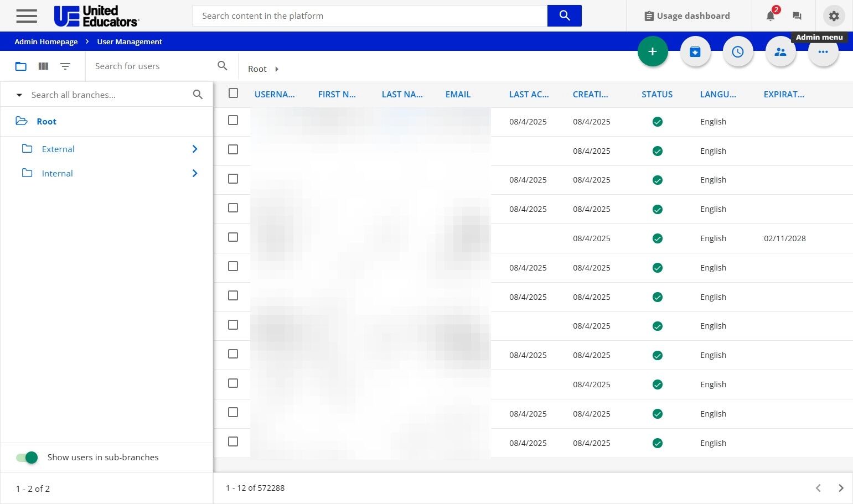The image size is (853, 504).
Task: Check the sixth user row checkbox
Action: click(x=233, y=266)
